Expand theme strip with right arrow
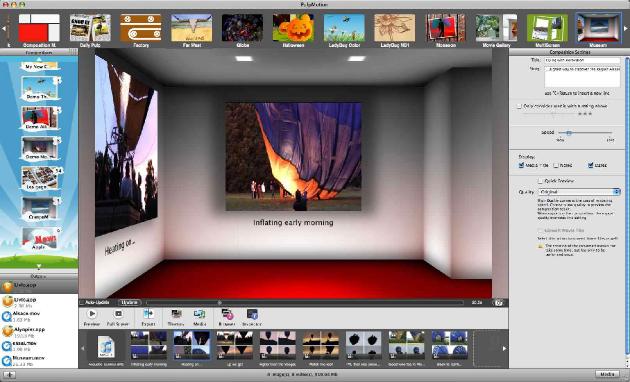The width and height of the screenshot is (630, 382). (x=626, y=29)
